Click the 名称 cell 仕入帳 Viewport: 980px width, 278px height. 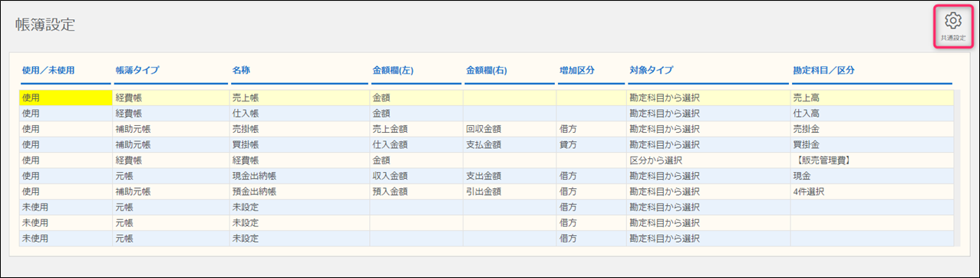click(x=299, y=114)
